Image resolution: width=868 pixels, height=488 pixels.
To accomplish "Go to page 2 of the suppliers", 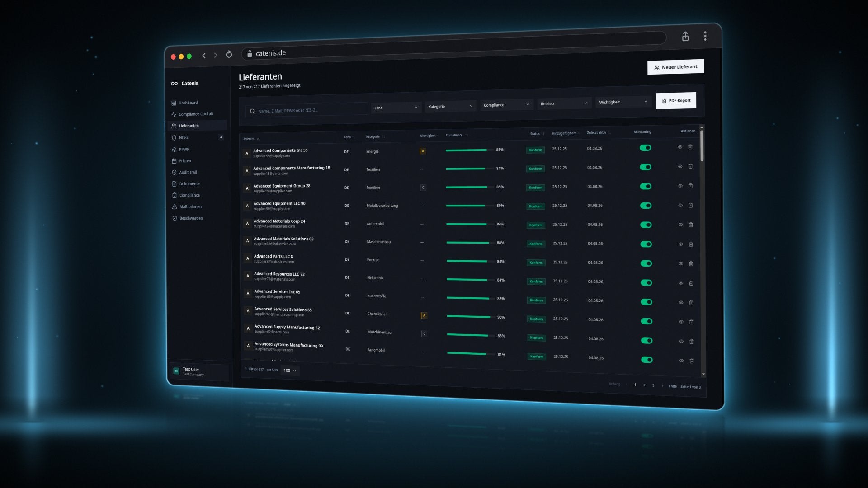I will click(644, 385).
